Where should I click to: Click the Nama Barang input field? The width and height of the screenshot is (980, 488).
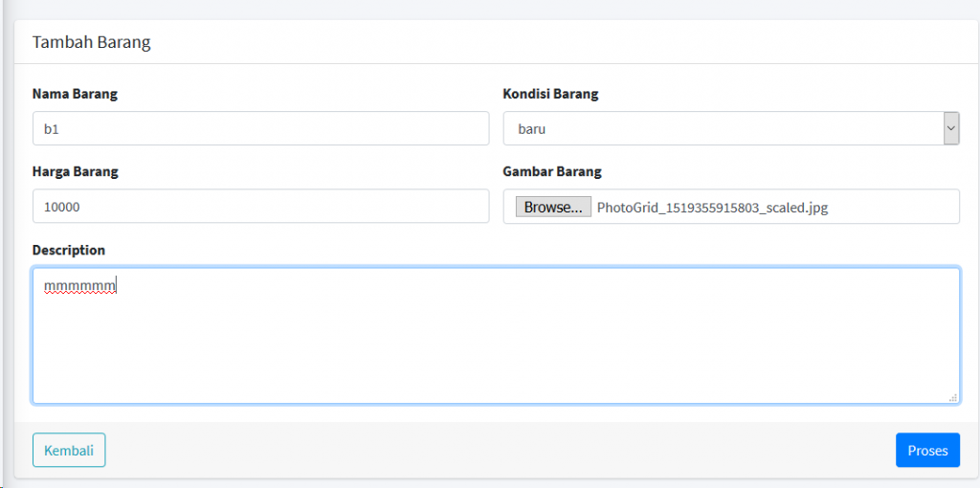tap(260, 128)
